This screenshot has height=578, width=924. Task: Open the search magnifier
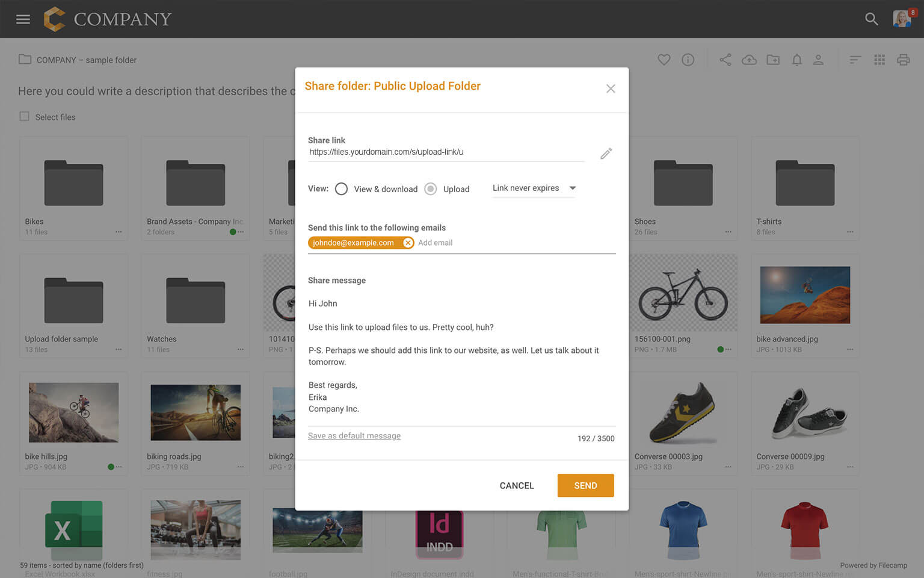[871, 19]
